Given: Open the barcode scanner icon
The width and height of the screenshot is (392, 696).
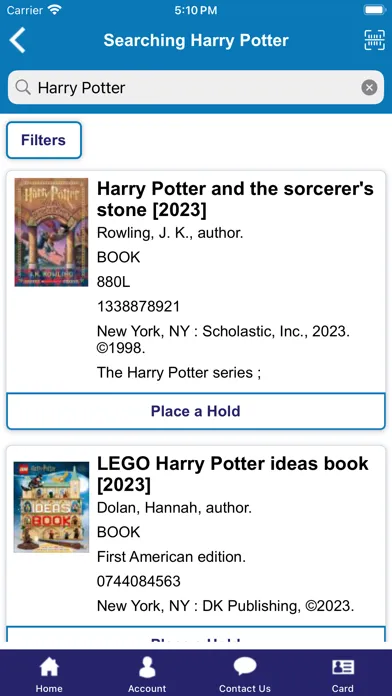Looking at the screenshot, I should [374, 40].
